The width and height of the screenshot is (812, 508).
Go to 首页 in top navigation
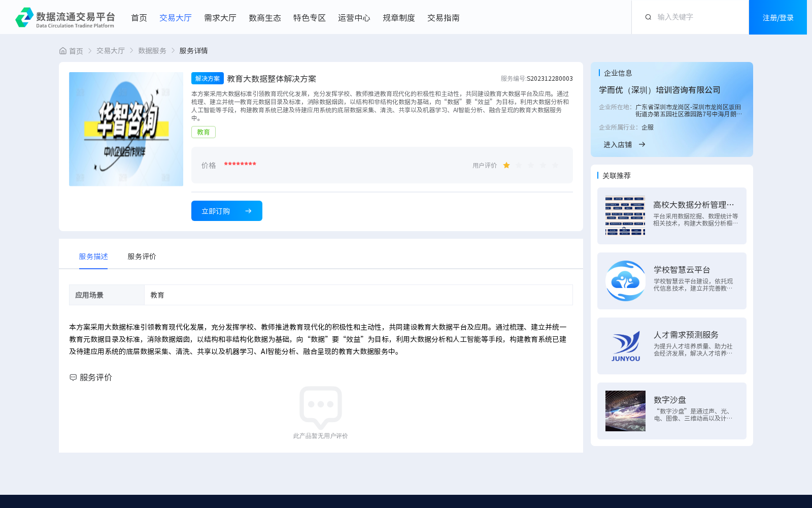(139, 18)
